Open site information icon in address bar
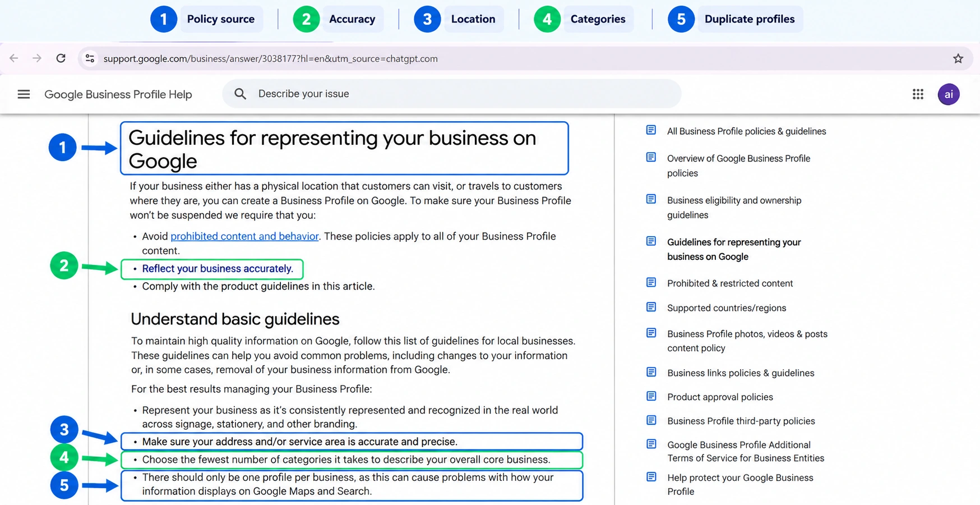 (90, 58)
